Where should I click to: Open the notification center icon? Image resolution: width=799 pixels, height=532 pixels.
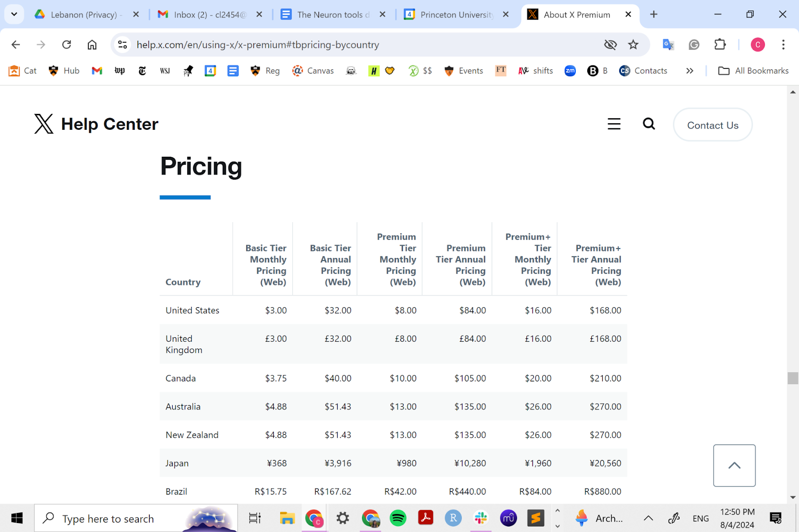click(776, 519)
